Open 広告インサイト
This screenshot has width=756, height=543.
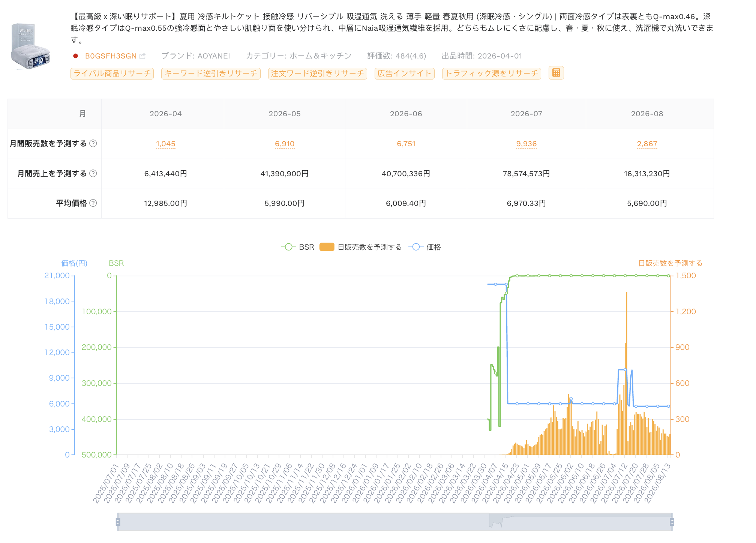coord(405,73)
